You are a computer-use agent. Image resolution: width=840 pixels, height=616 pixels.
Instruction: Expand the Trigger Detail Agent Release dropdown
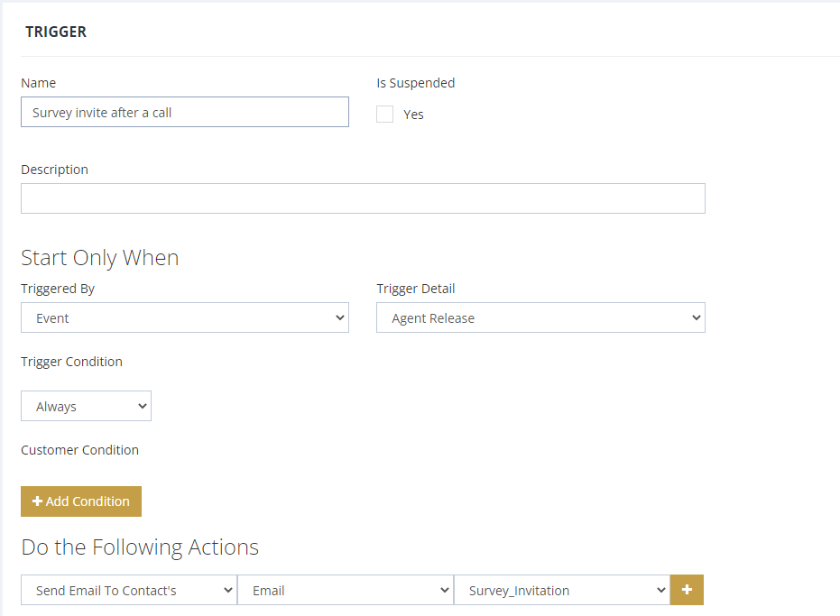(540, 317)
